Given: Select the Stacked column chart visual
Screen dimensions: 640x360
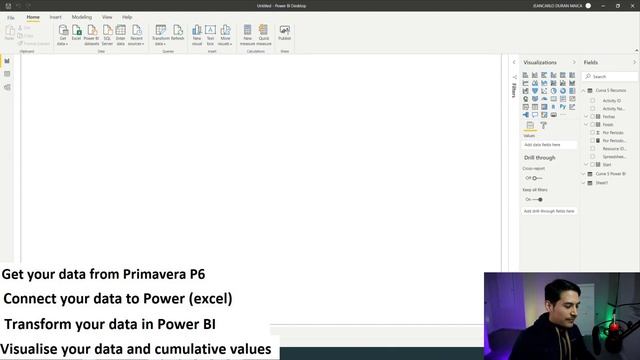Looking at the screenshot, I should [x=535, y=75].
